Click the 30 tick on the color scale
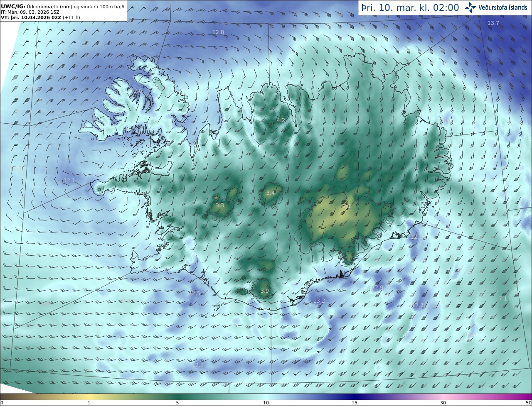The height and width of the screenshot is (406, 532). click(443, 403)
